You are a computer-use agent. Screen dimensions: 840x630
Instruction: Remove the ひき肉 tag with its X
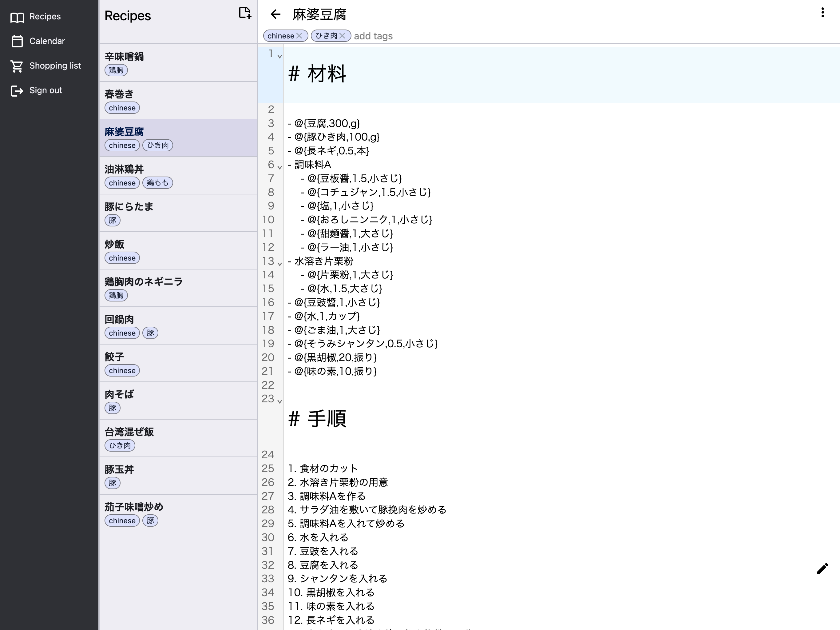[342, 36]
